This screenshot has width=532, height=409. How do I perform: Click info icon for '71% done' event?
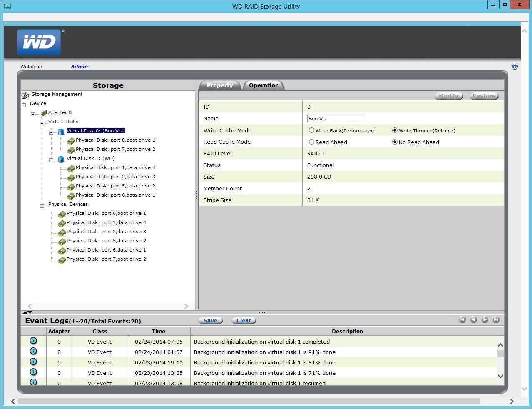coord(33,372)
